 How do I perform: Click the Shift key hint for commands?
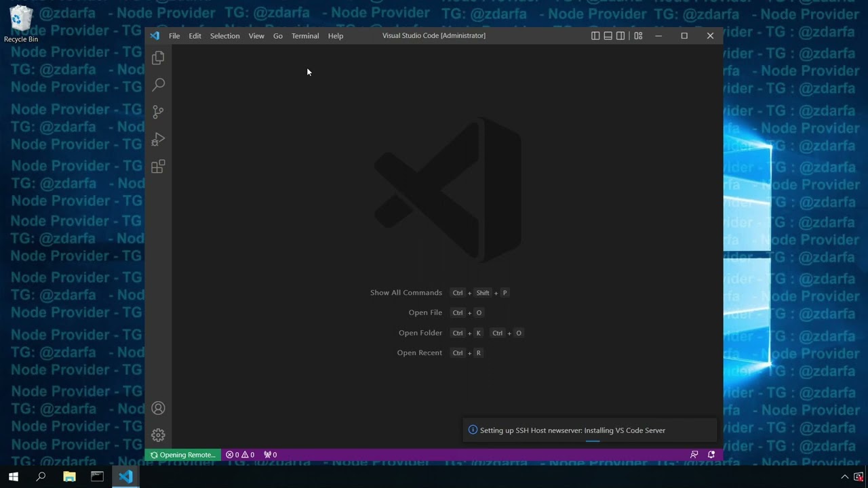click(x=483, y=293)
